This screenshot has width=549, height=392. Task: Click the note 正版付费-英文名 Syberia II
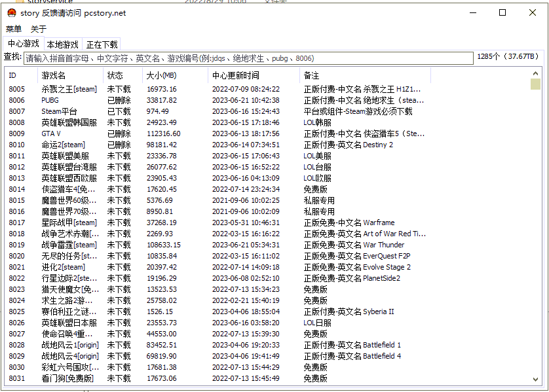click(349, 312)
